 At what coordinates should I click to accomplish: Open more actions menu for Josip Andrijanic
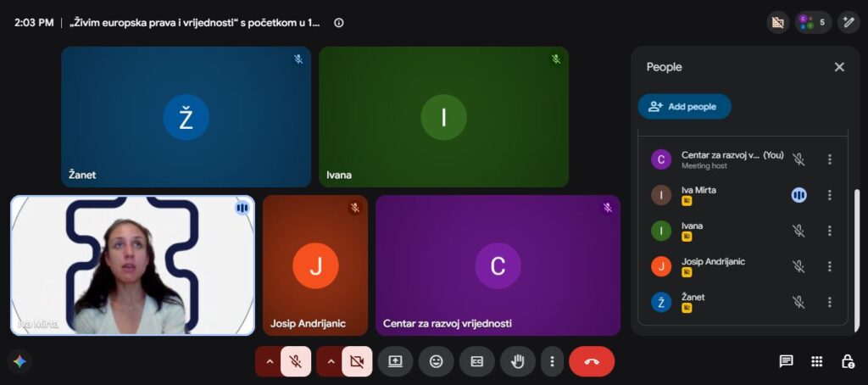click(x=829, y=266)
